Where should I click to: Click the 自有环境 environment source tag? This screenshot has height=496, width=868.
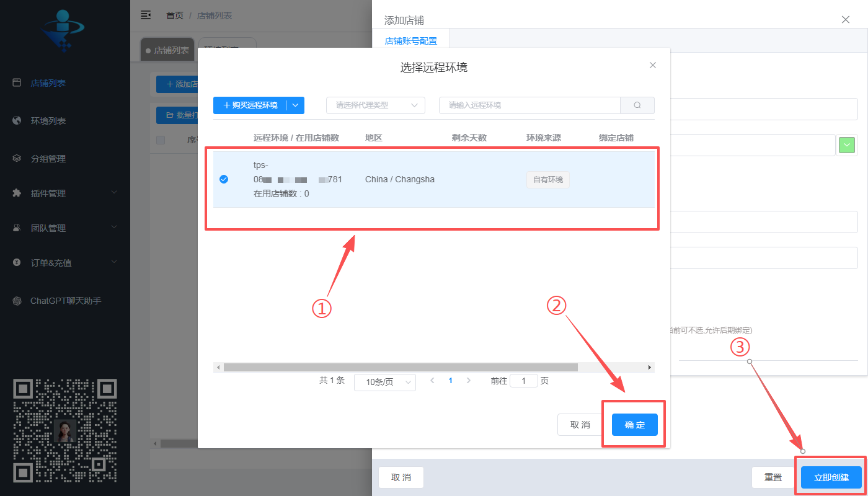(547, 180)
